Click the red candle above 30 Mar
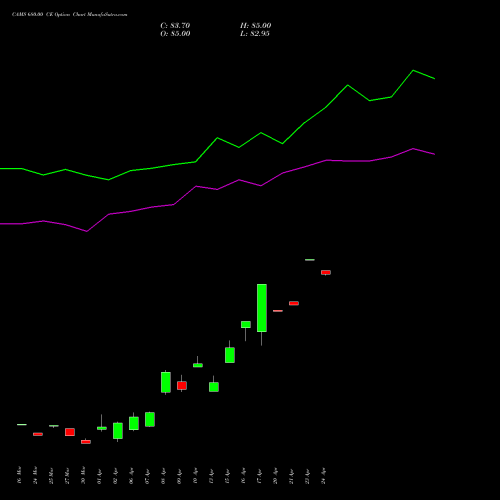The width and height of the screenshot is (500, 500). (x=86, y=442)
